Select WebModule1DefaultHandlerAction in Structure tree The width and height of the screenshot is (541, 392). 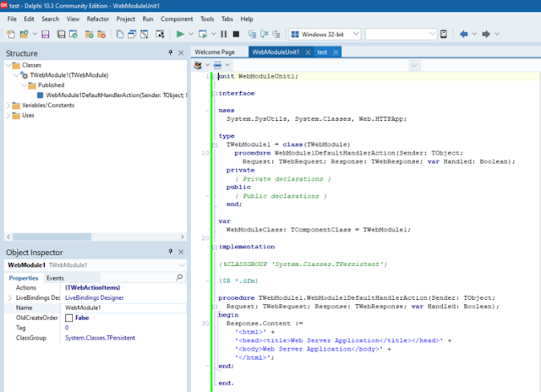[x=116, y=95]
